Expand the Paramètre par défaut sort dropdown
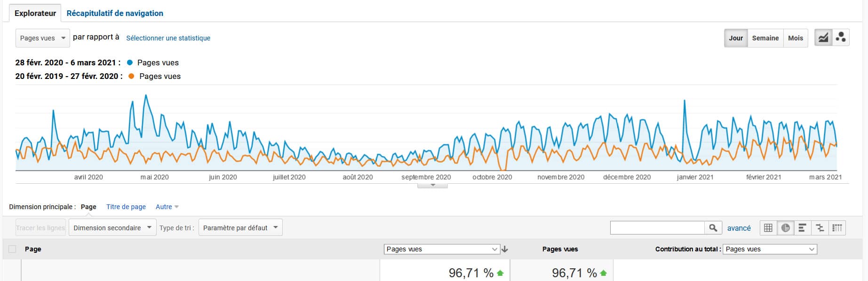This screenshot has width=868, height=281. tap(240, 228)
